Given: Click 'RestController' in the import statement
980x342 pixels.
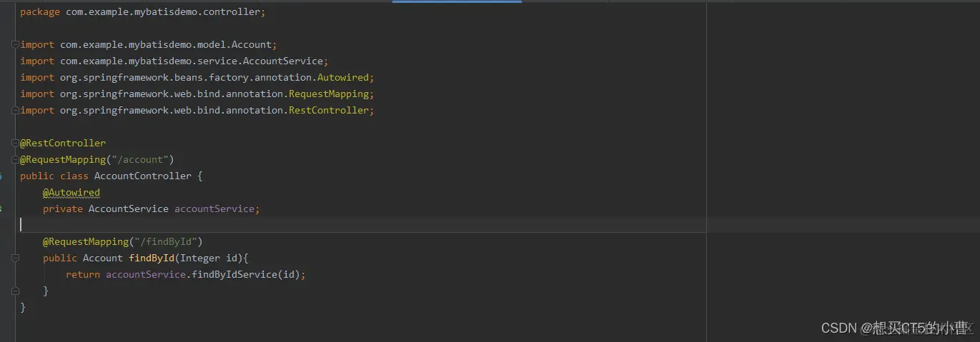Looking at the screenshot, I should [x=329, y=110].
